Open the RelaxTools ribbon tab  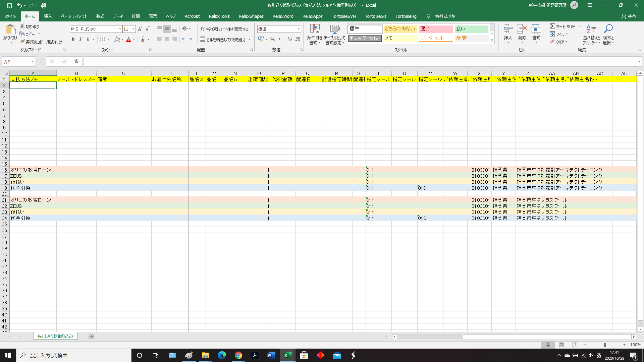(x=219, y=16)
